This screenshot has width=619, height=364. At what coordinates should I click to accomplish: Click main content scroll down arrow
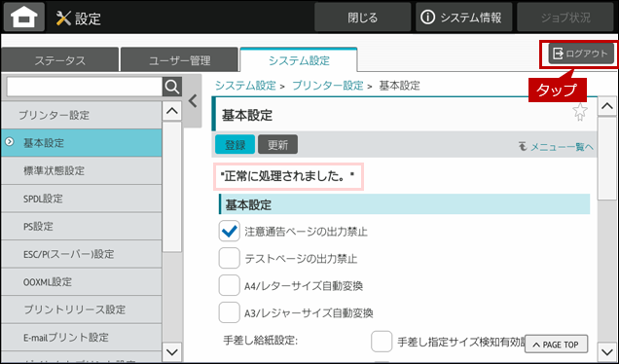[x=606, y=351]
